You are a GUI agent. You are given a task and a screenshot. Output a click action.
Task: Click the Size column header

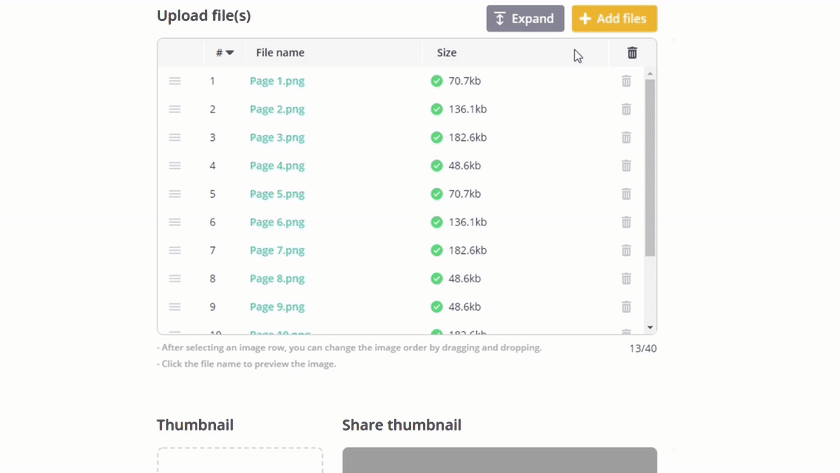tap(447, 52)
